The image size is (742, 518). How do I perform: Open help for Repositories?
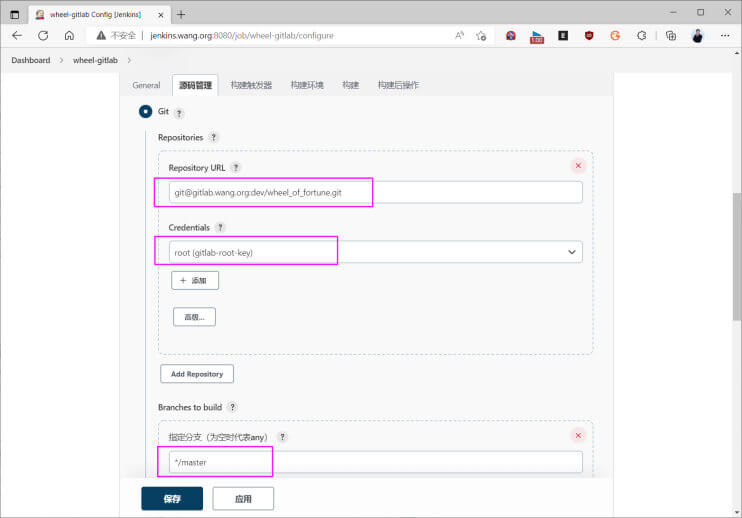(213, 137)
